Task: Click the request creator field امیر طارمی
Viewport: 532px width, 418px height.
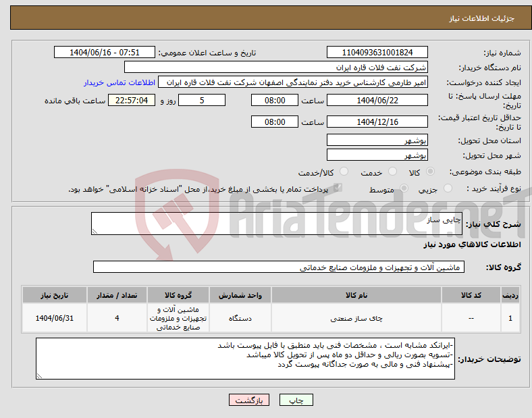Action: 293,82
